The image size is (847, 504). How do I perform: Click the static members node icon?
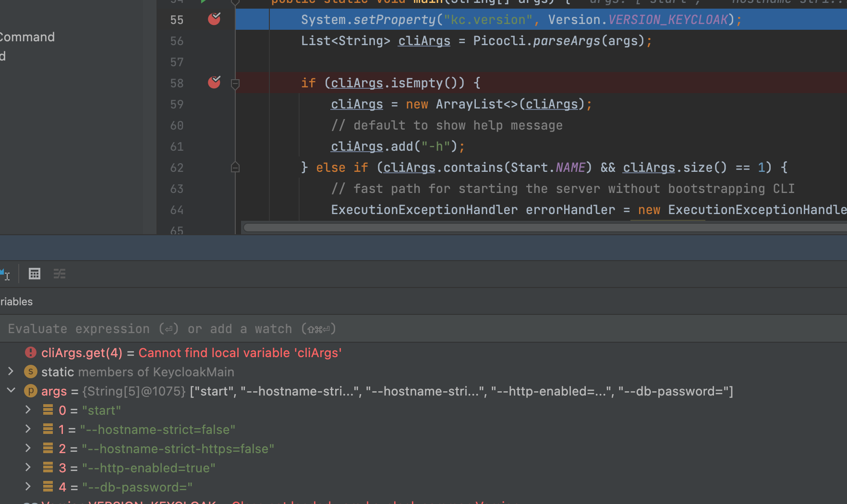click(30, 372)
